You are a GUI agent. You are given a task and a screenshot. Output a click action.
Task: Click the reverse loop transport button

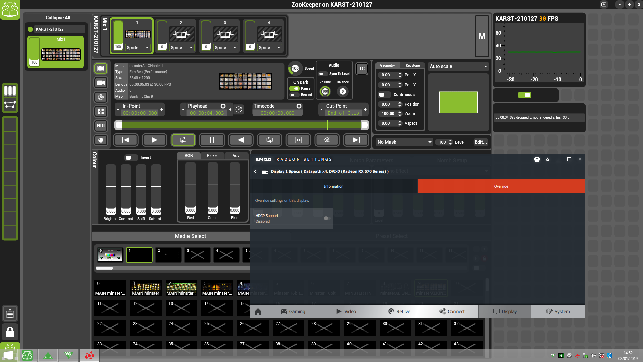tap(269, 140)
